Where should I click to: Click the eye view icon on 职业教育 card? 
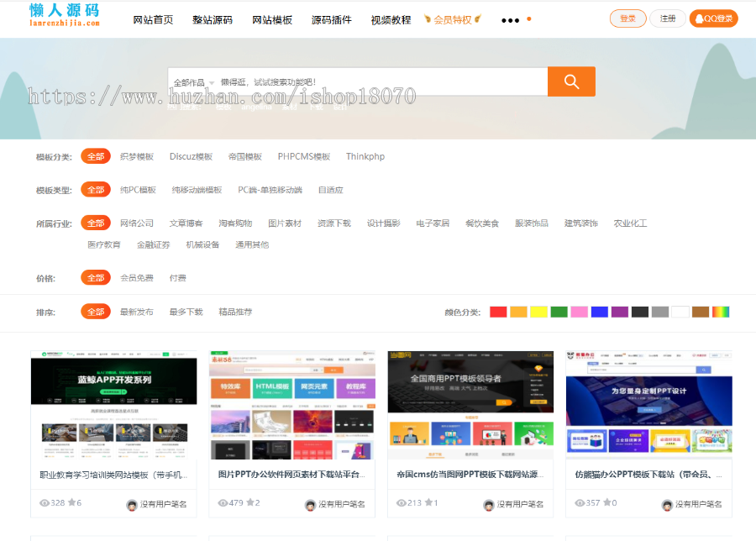point(44,502)
